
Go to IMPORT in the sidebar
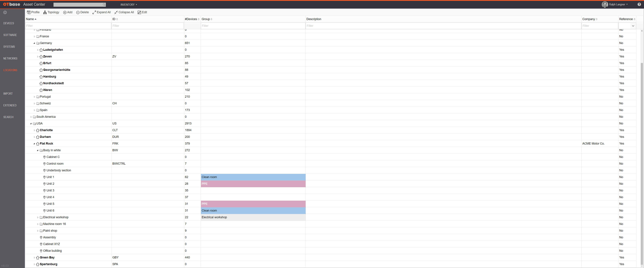coord(8,94)
